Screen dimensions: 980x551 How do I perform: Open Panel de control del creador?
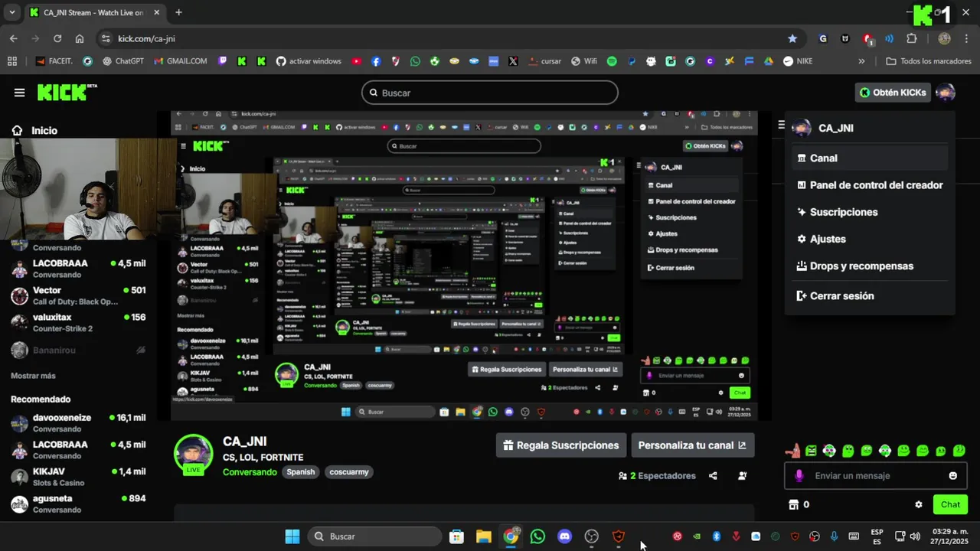(x=870, y=185)
